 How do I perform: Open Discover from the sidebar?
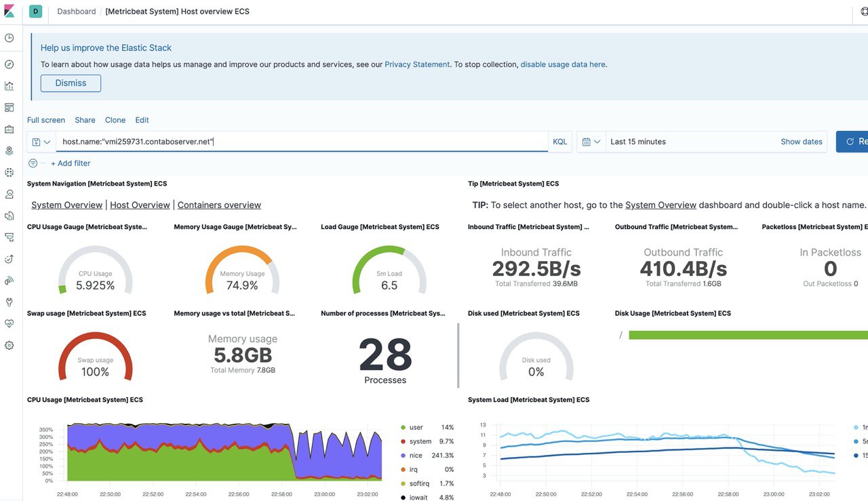(9, 64)
